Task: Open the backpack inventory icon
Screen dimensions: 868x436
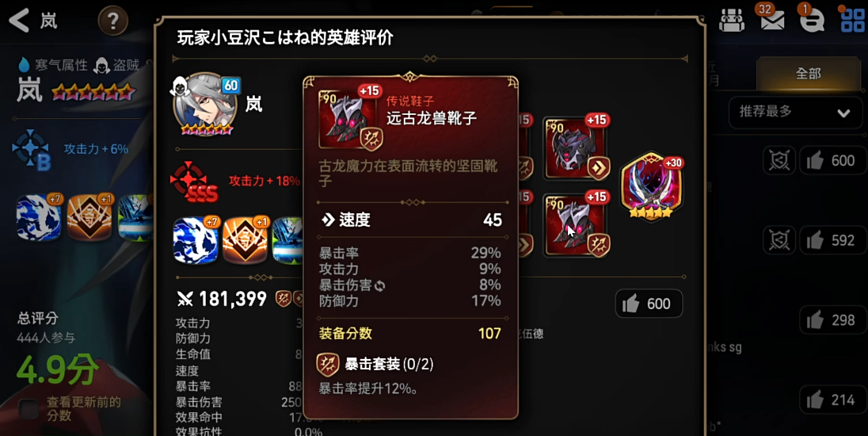Action: (732, 21)
